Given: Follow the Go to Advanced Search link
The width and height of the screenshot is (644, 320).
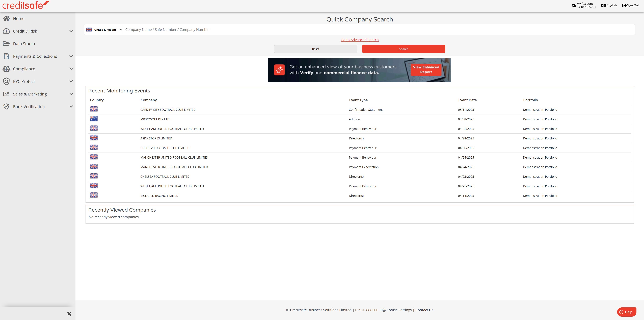Looking at the screenshot, I should pos(360,40).
